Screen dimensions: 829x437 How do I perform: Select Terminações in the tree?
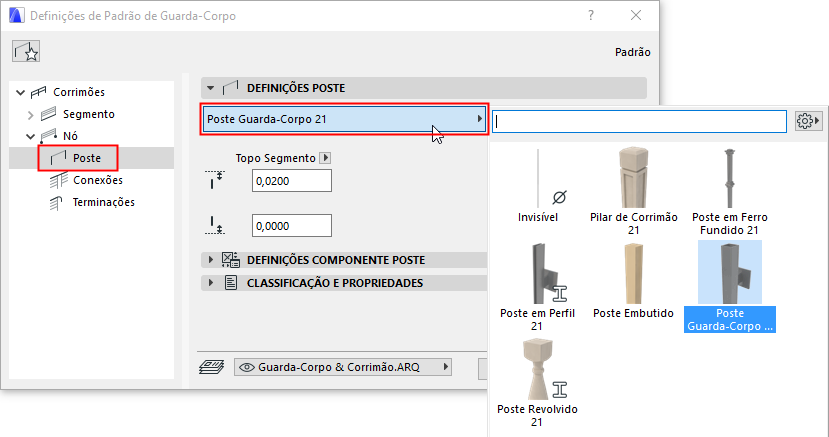[x=103, y=202]
